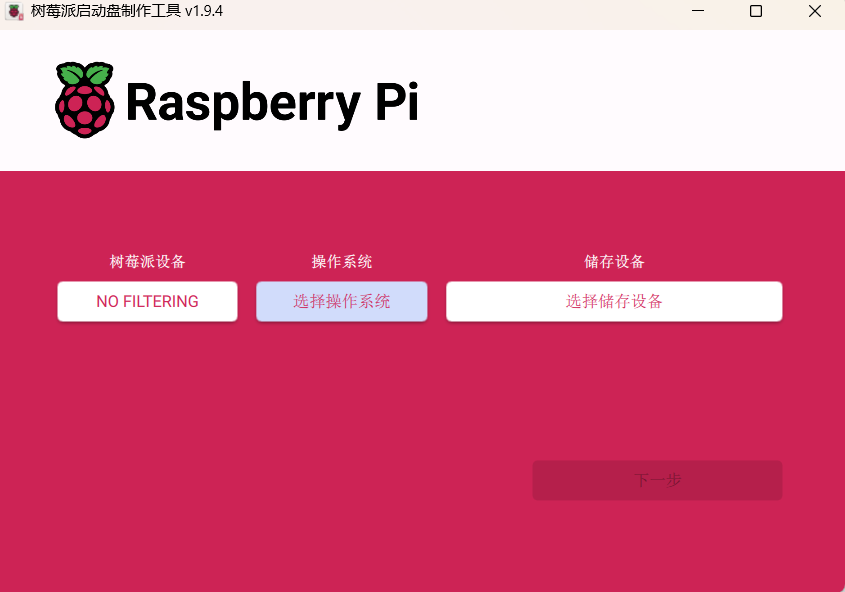Click the title bar app icon
Viewport: 845px width, 592px height.
(15, 11)
